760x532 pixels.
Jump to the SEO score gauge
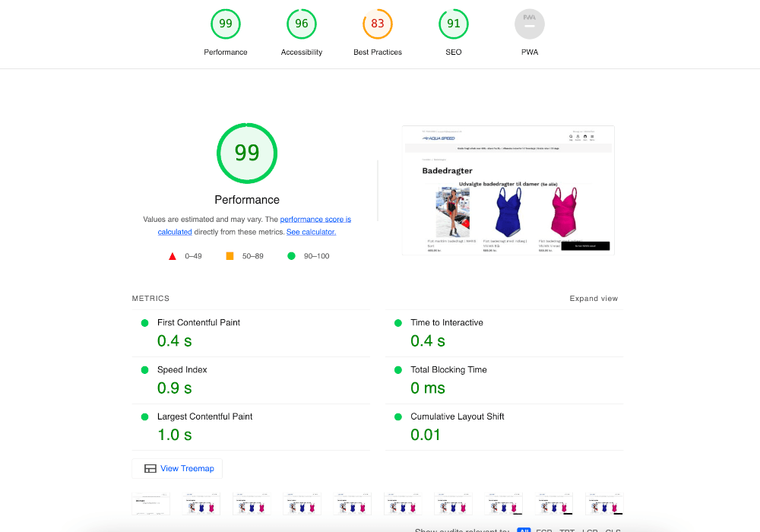454,24
